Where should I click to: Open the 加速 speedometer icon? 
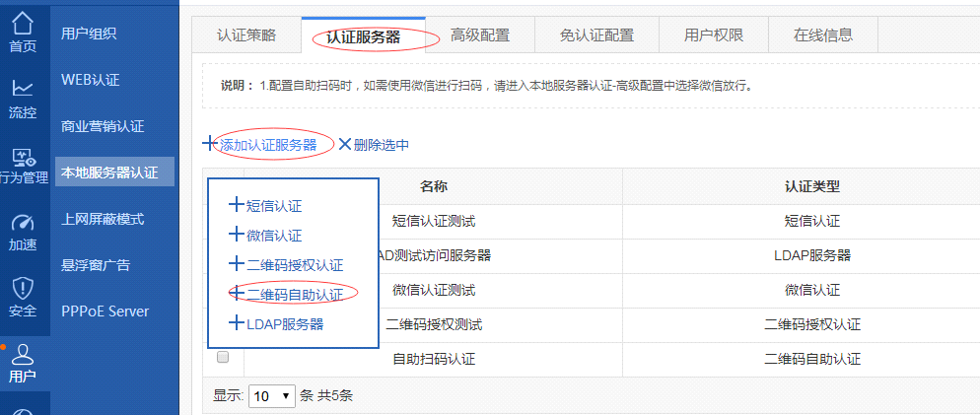(x=22, y=224)
